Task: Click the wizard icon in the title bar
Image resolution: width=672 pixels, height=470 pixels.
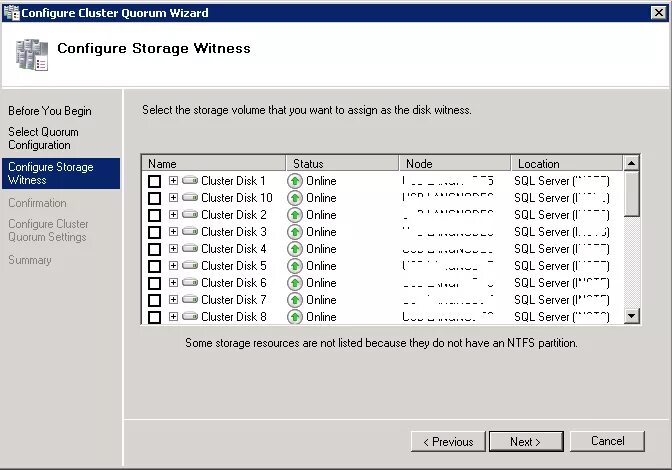Action: [x=12, y=13]
